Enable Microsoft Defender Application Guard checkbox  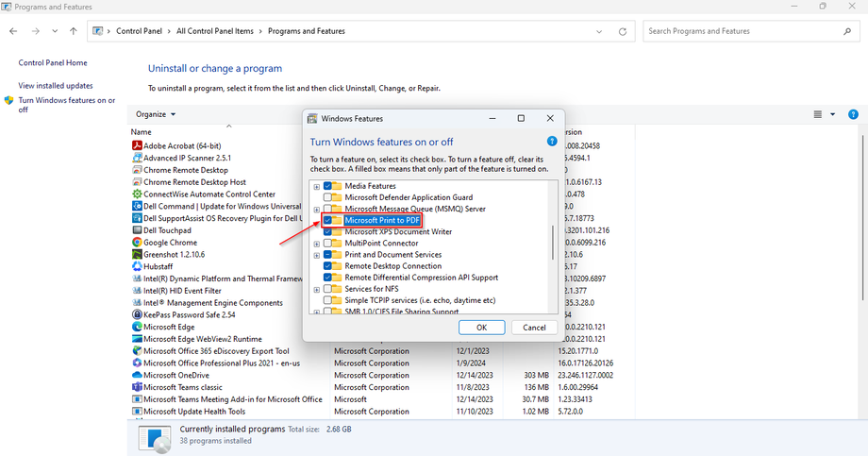(x=327, y=197)
